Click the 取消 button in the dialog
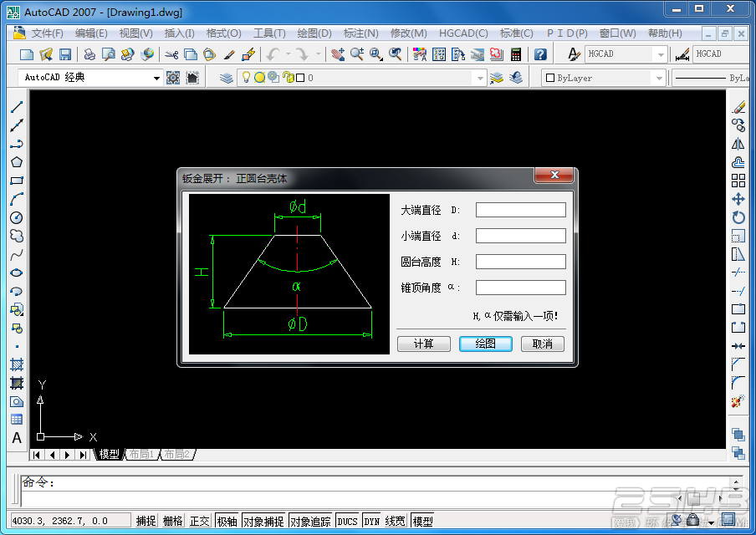This screenshot has height=535, width=756. 543,344
